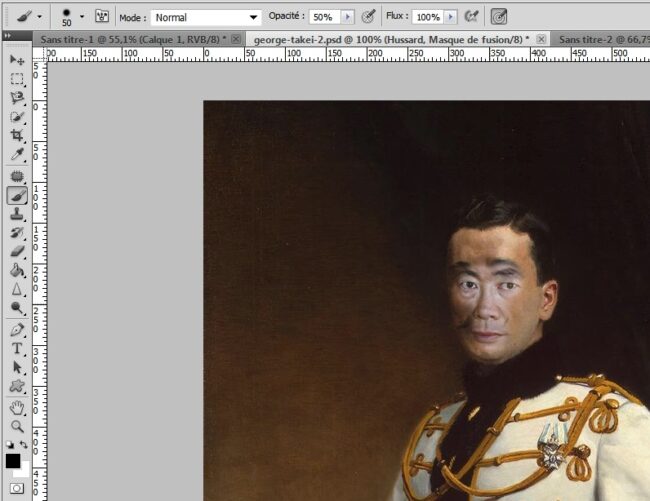Click the Flux percentage field
The width and height of the screenshot is (650, 501).
[428, 17]
